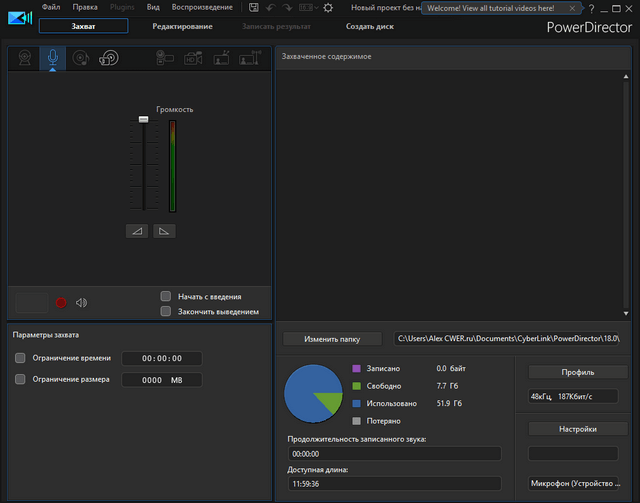Click the time limit 00:00:00 field

161,358
